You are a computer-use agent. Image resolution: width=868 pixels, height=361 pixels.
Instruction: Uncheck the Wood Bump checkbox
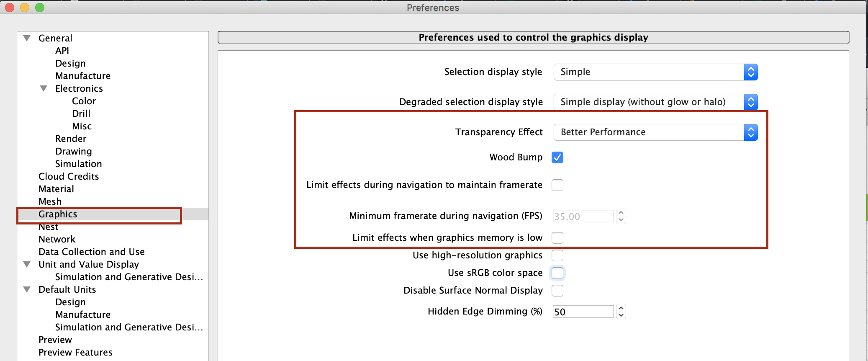coord(557,157)
